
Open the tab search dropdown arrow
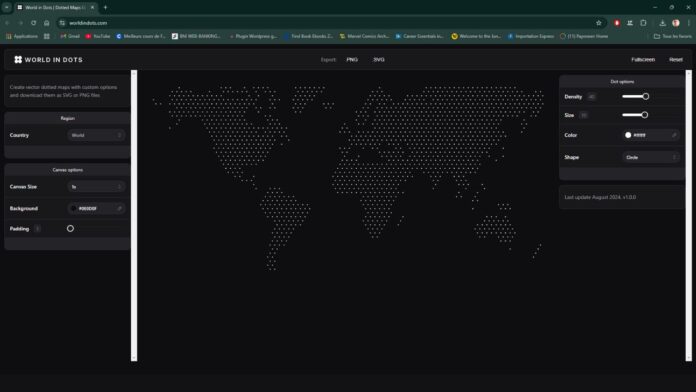[x=7, y=8]
